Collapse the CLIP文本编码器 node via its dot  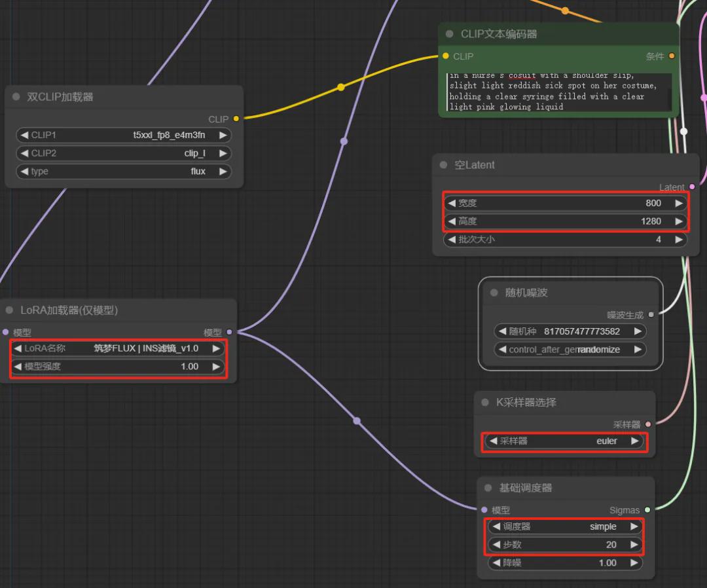(x=449, y=34)
